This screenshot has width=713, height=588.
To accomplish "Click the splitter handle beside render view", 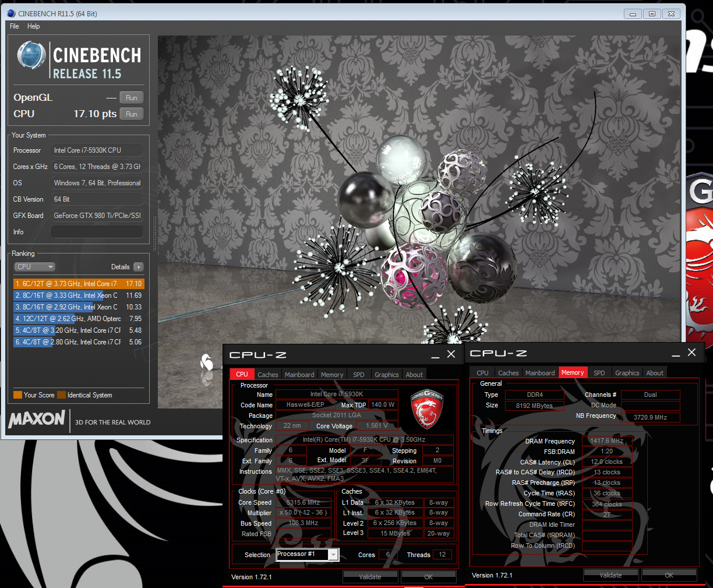I will 154,233.
